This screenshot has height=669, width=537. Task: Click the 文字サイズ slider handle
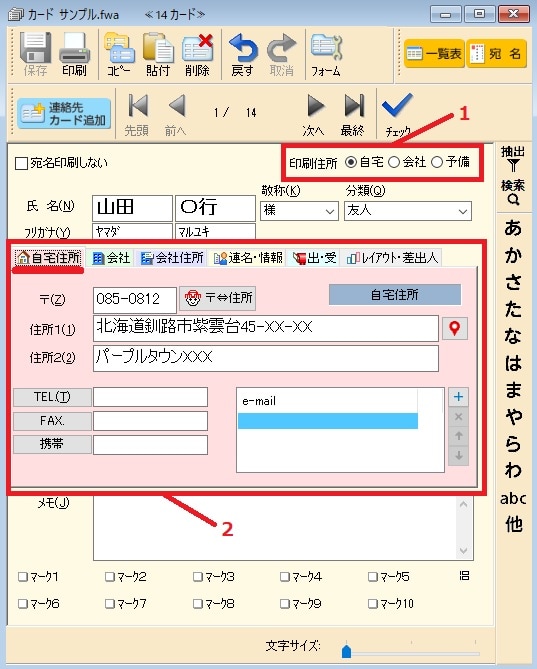click(x=346, y=652)
